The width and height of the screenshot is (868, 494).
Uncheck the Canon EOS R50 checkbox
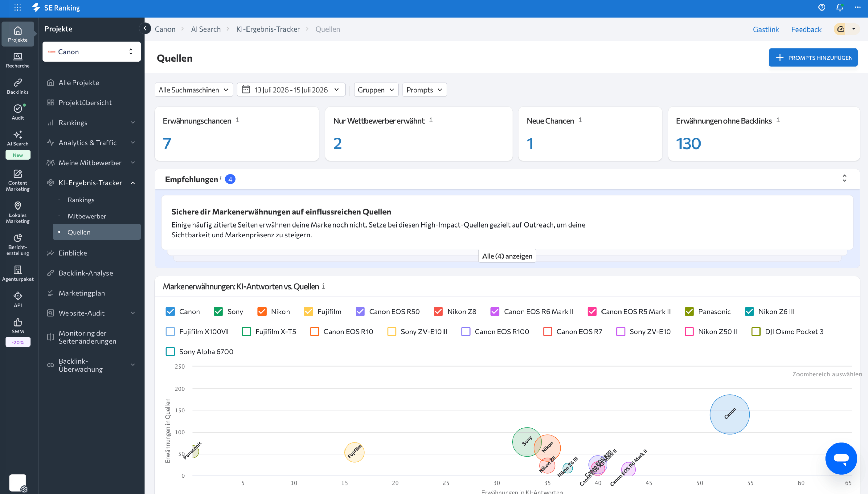coord(360,312)
